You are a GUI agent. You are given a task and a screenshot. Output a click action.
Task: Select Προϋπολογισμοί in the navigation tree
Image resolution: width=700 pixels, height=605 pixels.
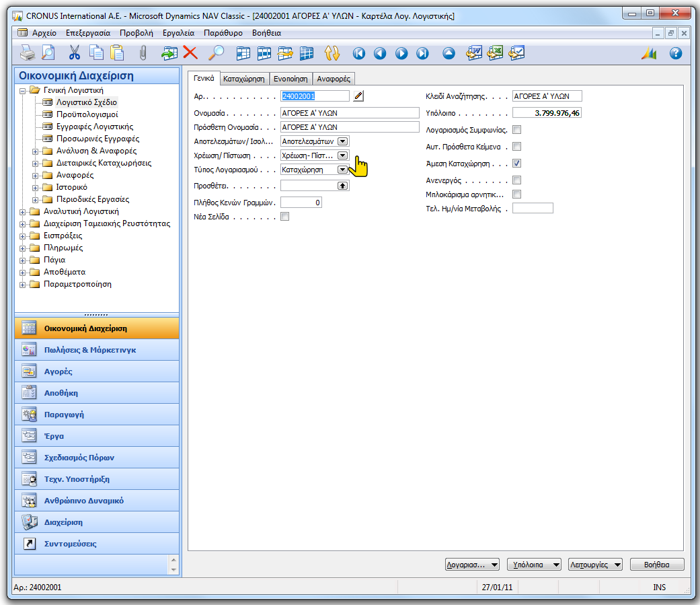coord(87,115)
